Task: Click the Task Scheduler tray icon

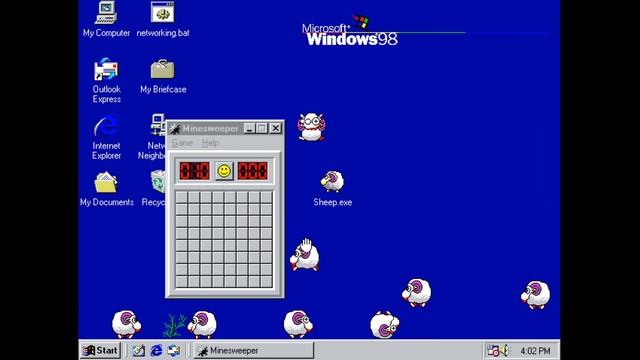Action: (493, 350)
